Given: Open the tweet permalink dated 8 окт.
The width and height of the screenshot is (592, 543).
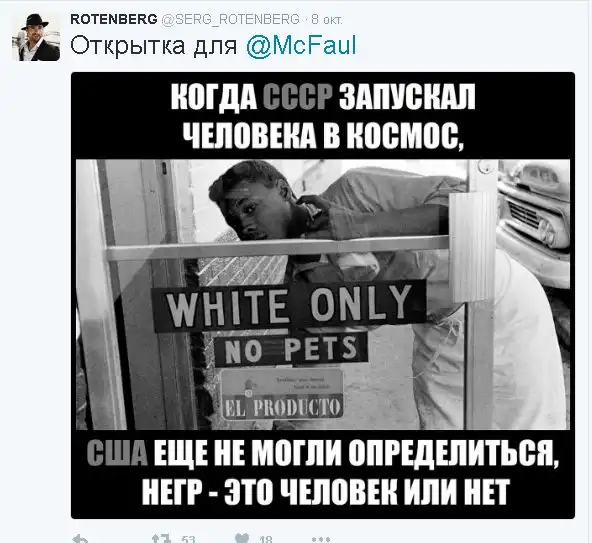Looking at the screenshot, I should click(327, 19).
